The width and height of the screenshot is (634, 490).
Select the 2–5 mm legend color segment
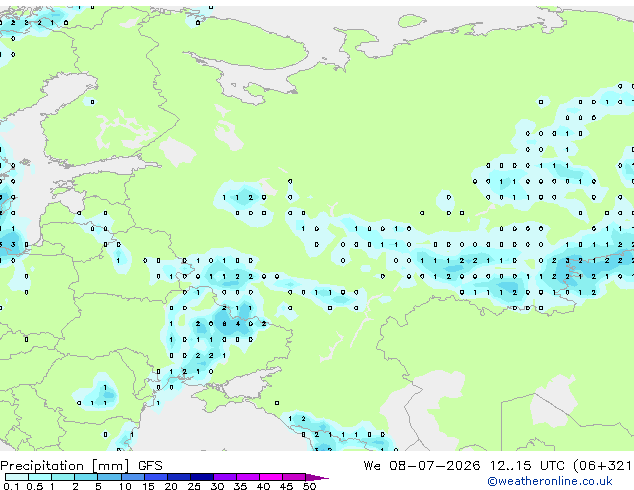[86, 477]
